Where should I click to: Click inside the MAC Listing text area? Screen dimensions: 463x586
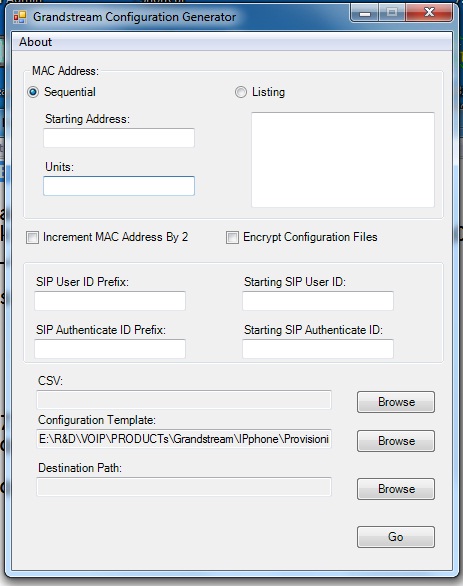343,160
